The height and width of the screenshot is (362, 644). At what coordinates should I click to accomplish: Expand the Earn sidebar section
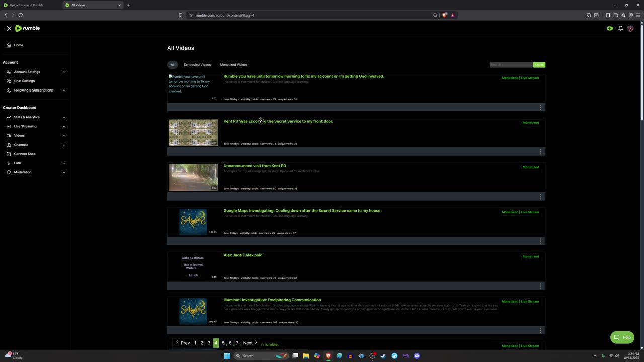coord(35,163)
